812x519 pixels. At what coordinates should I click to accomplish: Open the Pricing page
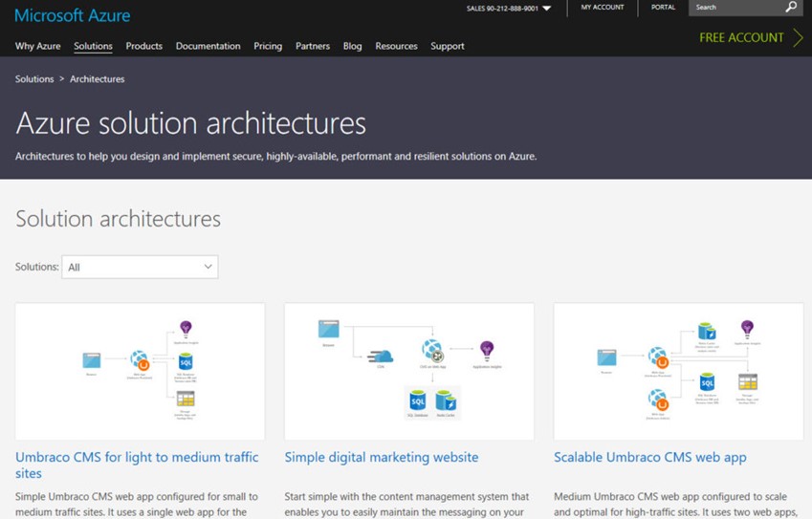268,46
